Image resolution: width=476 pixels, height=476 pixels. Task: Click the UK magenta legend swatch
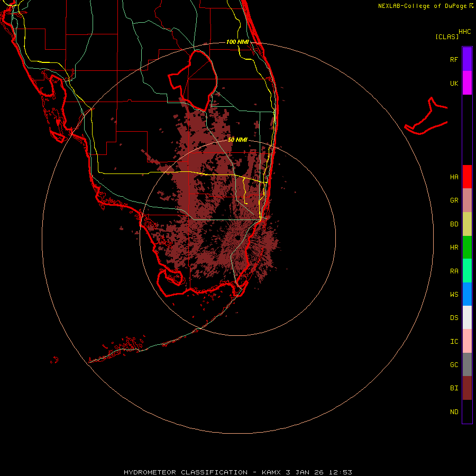[x=467, y=83]
